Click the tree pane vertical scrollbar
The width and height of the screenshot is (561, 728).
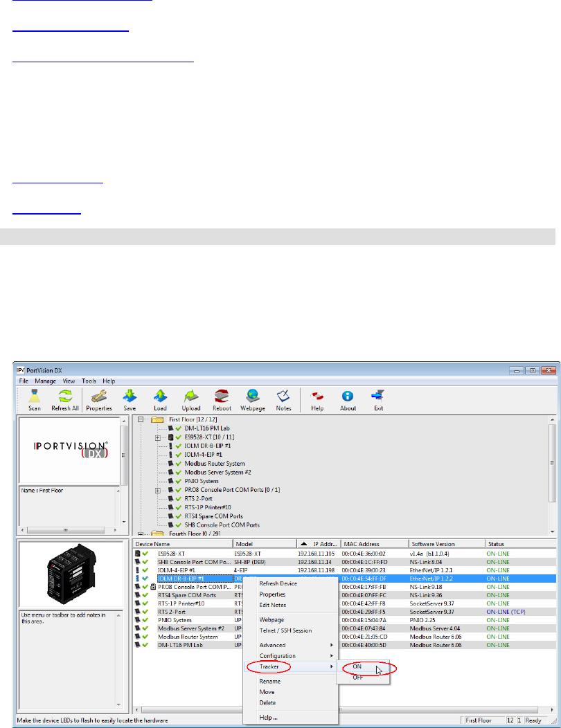pyautogui.click(x=552, y=475)
